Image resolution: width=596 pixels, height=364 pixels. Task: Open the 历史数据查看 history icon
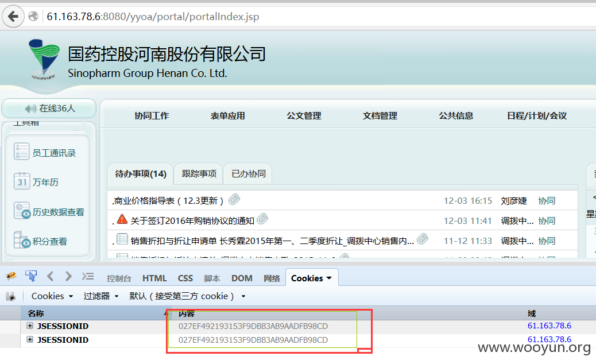pos(22,211)
